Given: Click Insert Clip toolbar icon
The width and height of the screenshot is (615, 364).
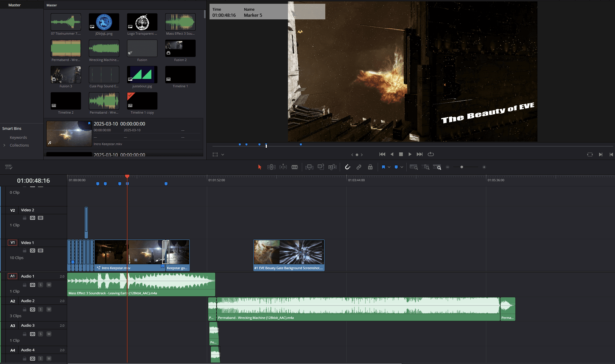Looking at the screenshot, I should coord(309,167).
